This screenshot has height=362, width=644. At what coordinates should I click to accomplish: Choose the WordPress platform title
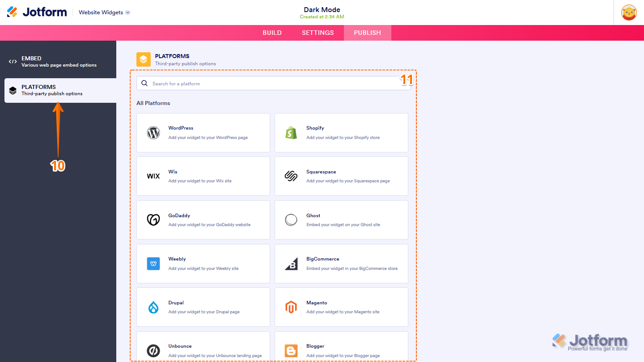181,128
